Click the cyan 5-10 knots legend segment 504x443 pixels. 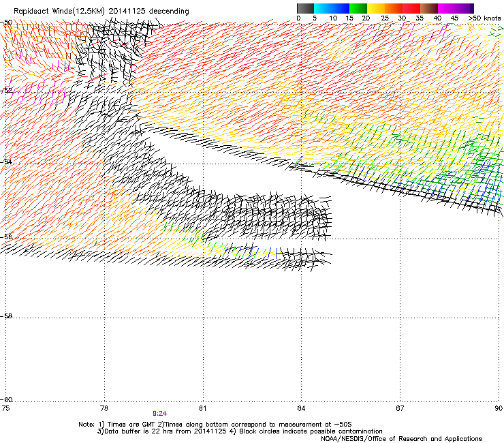[323, 8]
